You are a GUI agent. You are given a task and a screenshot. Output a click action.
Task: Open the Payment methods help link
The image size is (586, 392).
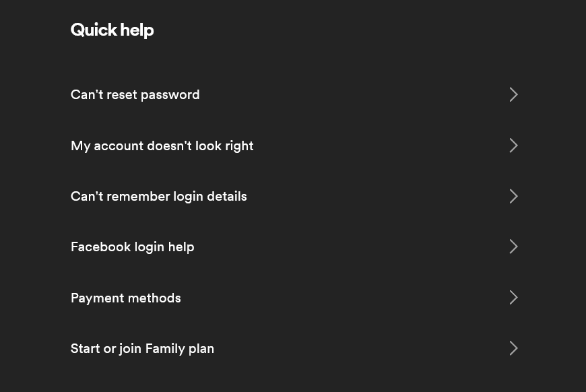(125, 298)
